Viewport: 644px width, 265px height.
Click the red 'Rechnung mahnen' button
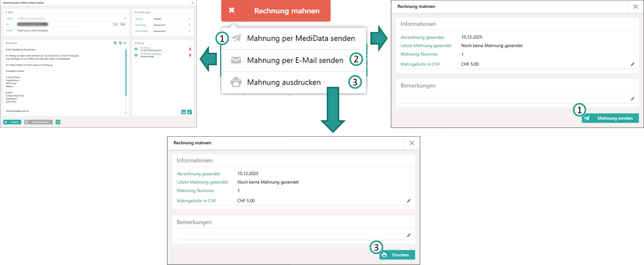click(276, 11)
